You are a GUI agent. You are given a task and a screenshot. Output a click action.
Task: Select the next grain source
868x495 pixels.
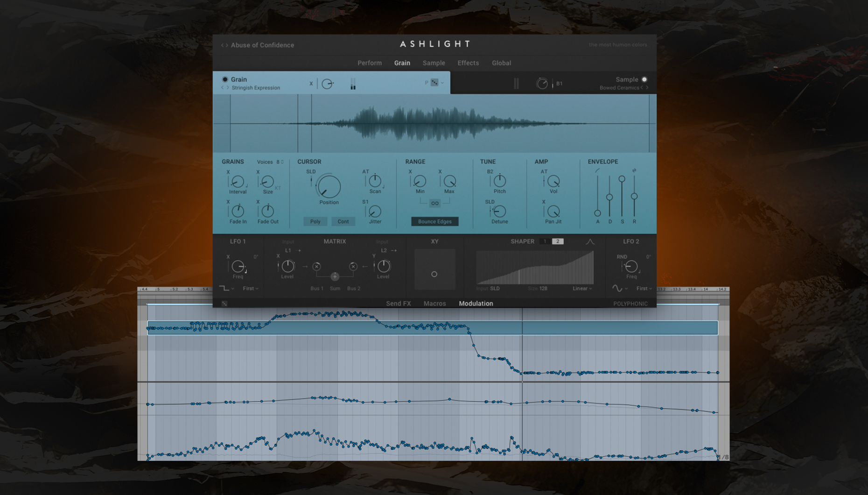coord(228,88)
